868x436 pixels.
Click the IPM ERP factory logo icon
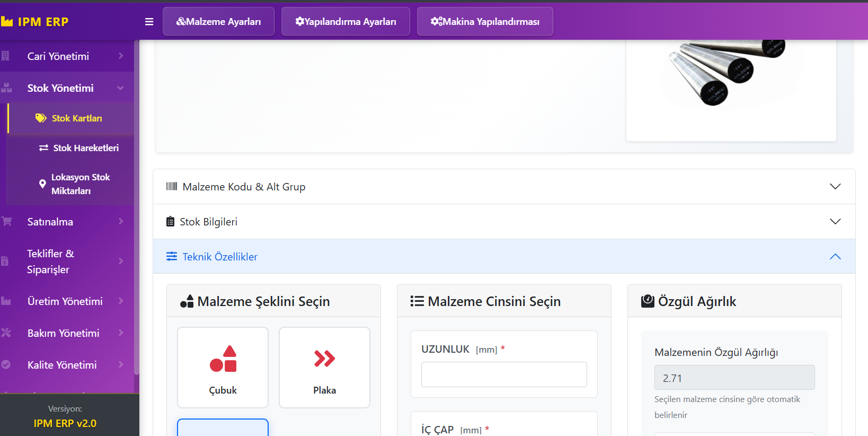6,22
